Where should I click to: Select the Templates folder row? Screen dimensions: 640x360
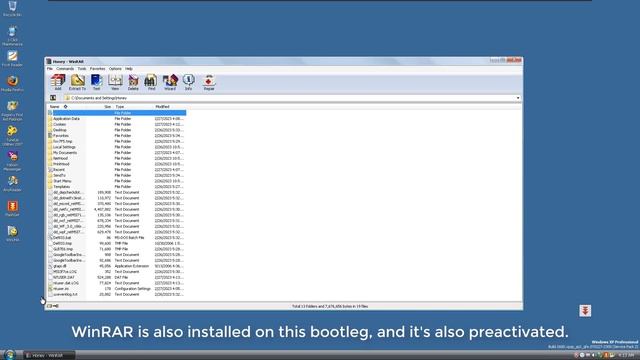click(x=117, y=187)
